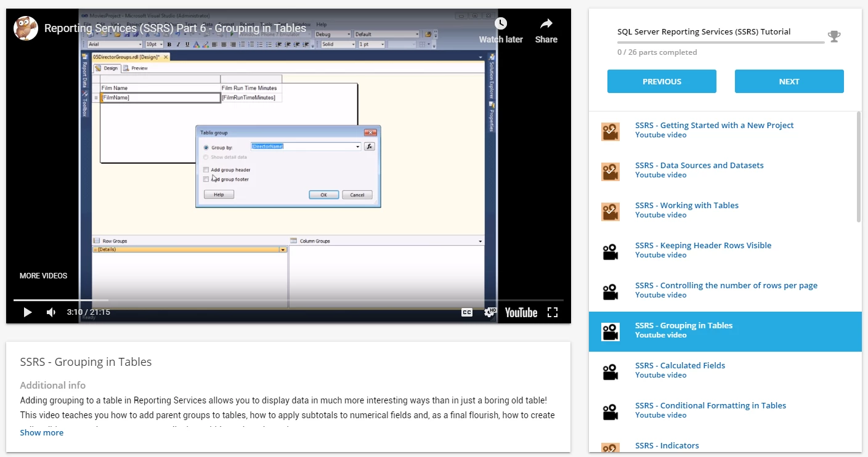The height and width of the screenshot is (457, 868).
Task: Click the NEXT button
Action: click(789, 81)
